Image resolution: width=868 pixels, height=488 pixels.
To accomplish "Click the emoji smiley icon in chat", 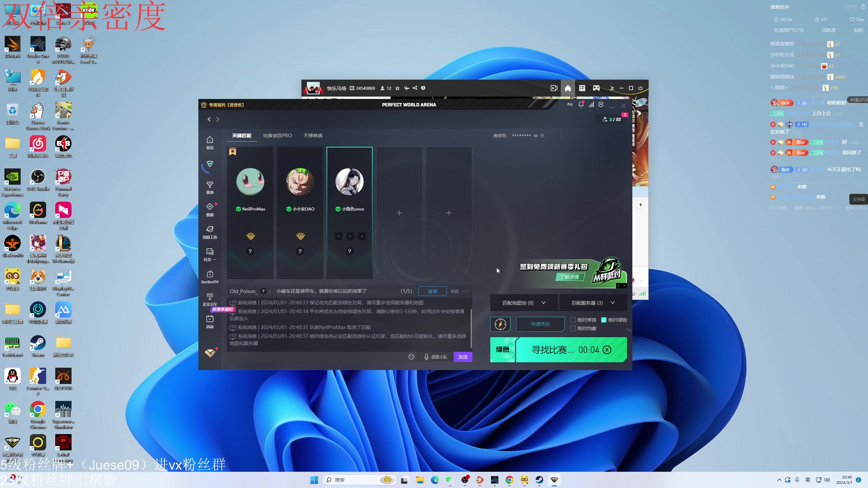I will 411,357.
